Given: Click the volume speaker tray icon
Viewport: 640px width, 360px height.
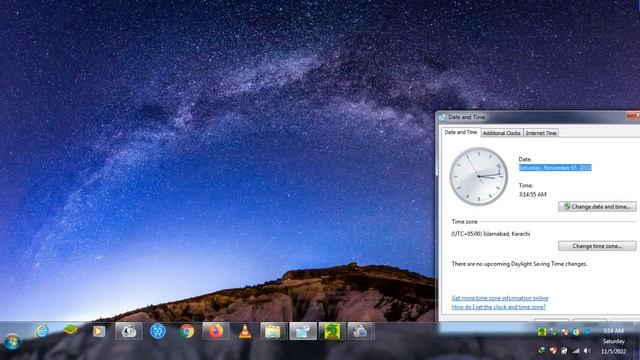Looking at the screenshot, I should coord(587,350).
